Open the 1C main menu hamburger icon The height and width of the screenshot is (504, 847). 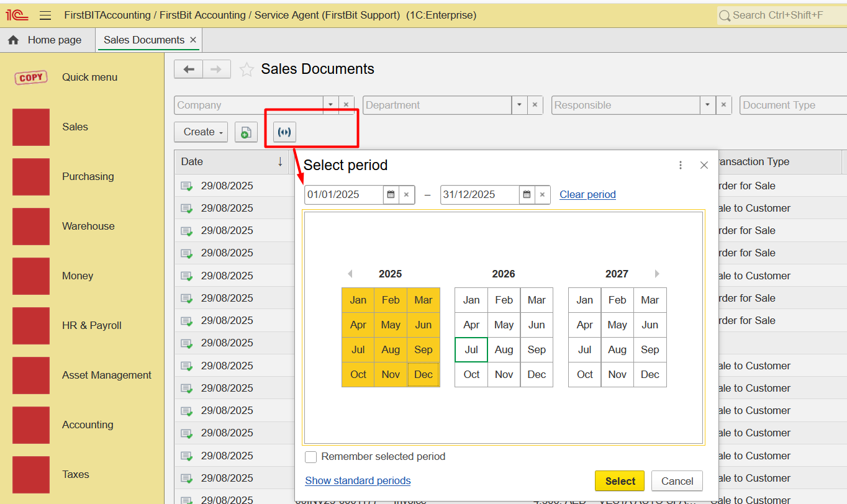click(45, 15)
